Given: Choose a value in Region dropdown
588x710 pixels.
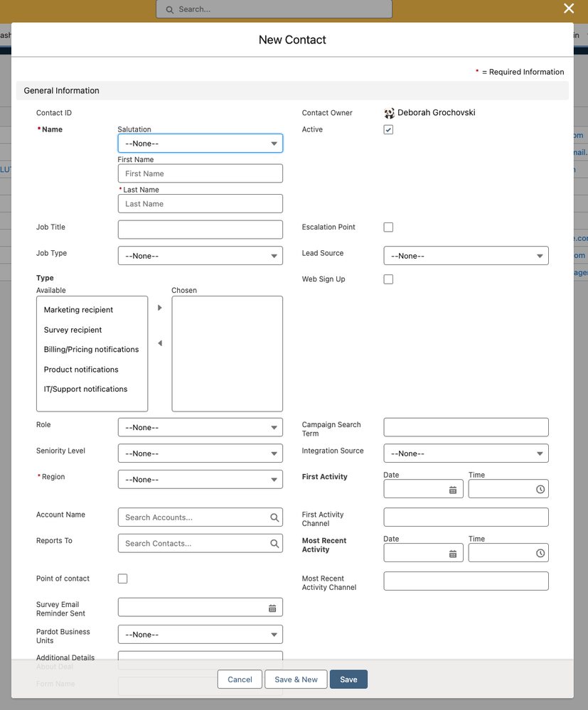Looking at the screenshot, I should pos(201,480).
